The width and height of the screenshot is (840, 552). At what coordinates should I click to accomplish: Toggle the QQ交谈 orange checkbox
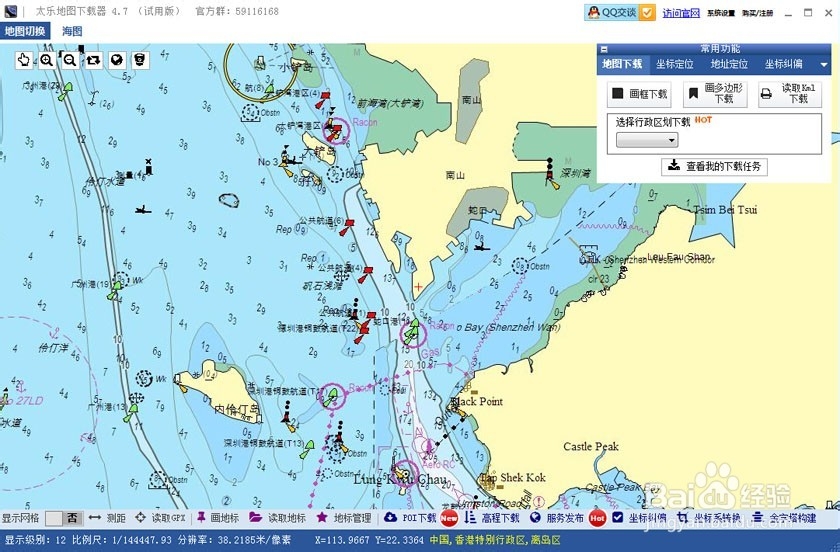click(x=647, y=12)
